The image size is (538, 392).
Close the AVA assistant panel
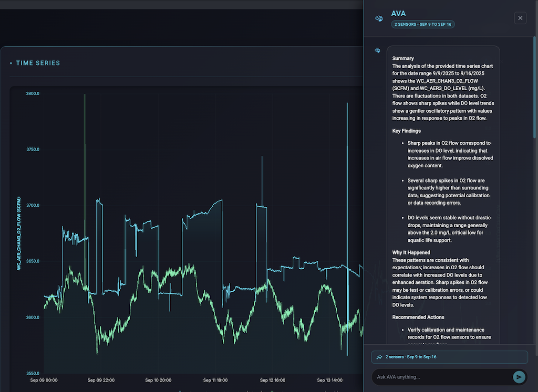coord(520,18)
